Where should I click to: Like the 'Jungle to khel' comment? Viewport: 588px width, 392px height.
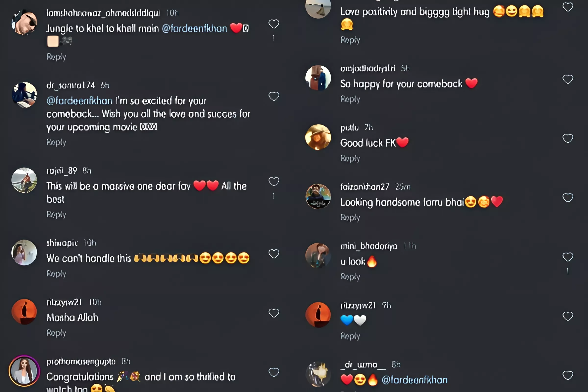274,24
